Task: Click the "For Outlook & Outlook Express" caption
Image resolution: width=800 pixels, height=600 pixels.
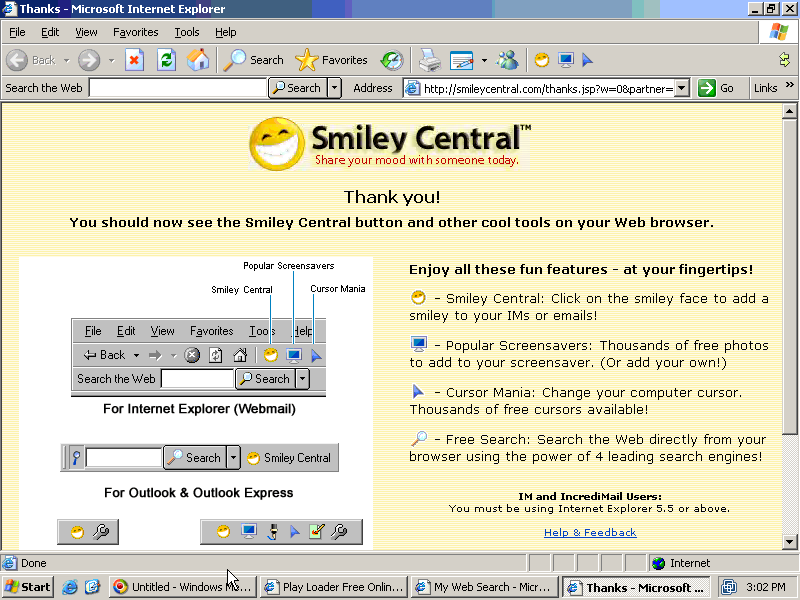Action: tap(198, 493)
